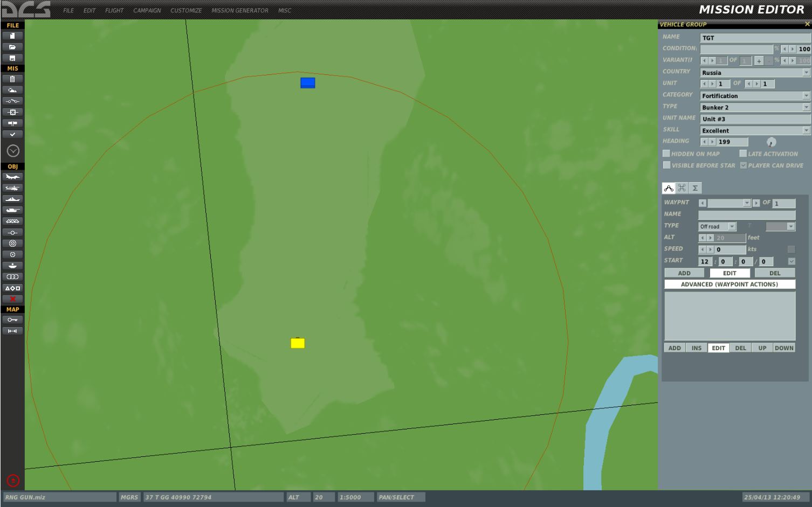The width and height of the screenshot is (812, 507).
Task: Select the three overlapping circles tool
Action: point(12,276)
